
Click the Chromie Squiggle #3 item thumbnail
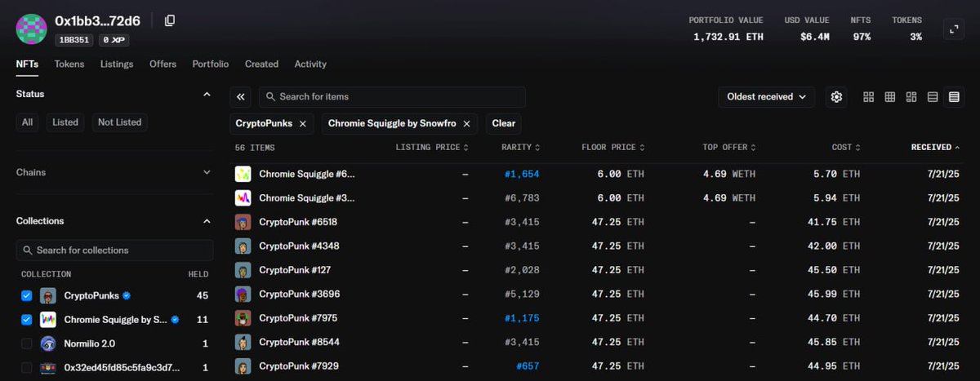(243, 197)
